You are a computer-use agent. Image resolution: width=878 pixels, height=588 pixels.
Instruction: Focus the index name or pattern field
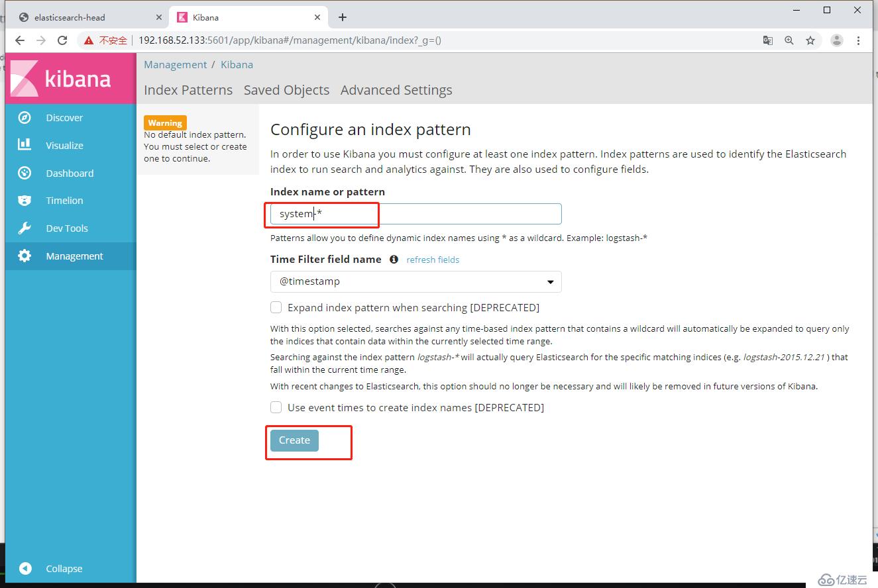[415, 214]
